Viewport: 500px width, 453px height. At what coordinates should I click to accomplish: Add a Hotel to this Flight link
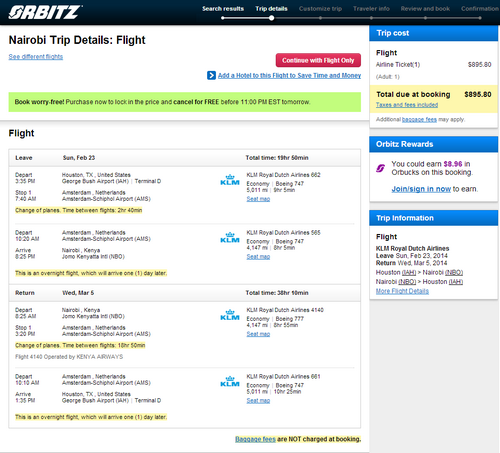289,76
